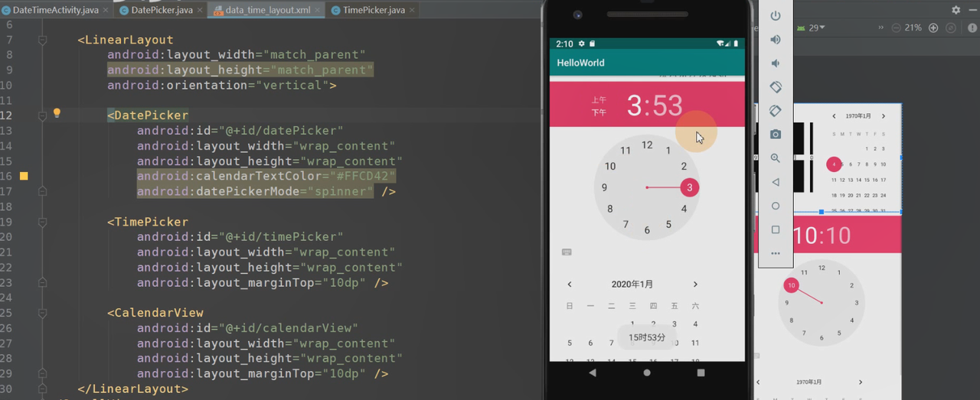
Task: Pick day 4 in phone January 2020 calendar
Action: coord(695,324)
